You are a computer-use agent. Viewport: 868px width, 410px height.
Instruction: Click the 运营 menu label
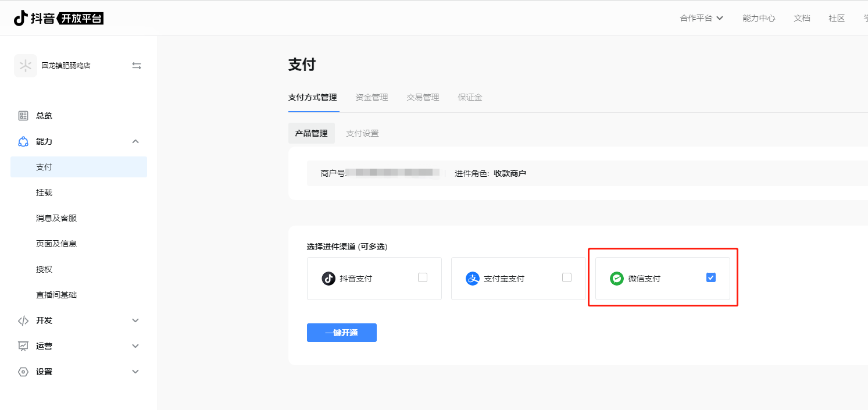[x=44, y=346]
